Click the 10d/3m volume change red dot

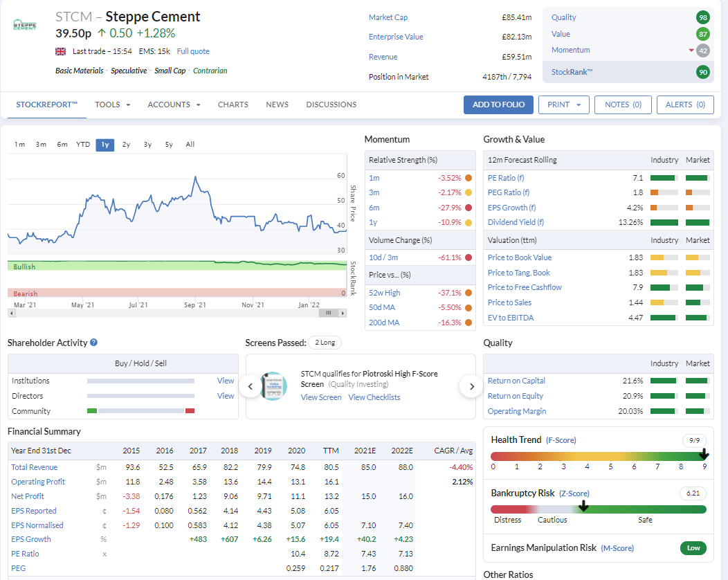coord(468,257)
